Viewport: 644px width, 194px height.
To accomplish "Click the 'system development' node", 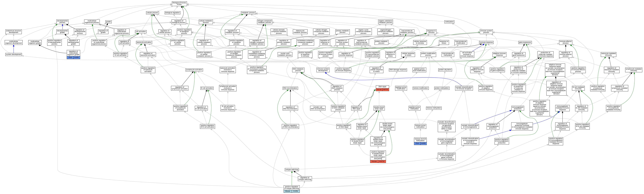I will click(x=14, y=54).
